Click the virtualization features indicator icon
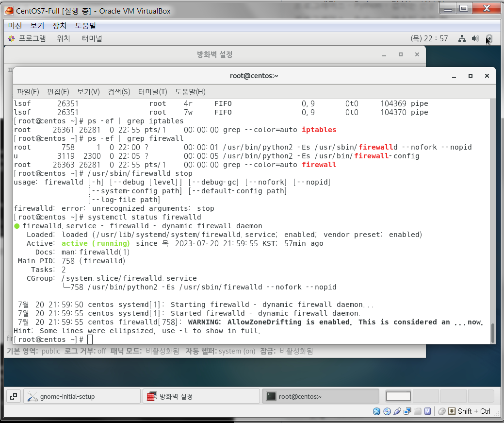Image resolution: width=504 pixels, height=423 pixels. pyautogui.click(x=427, y=411)
